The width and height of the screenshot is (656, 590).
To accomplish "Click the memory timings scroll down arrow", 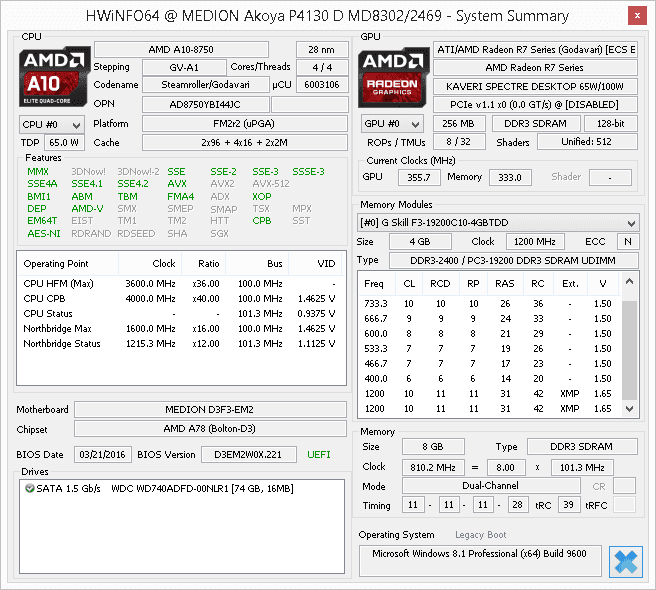I will tap(630, 408).
